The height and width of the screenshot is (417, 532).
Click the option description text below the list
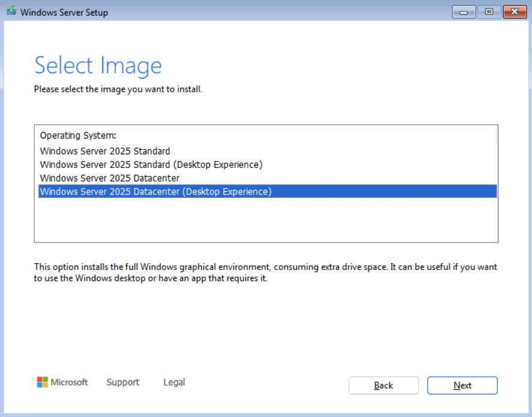coord(265,273)
